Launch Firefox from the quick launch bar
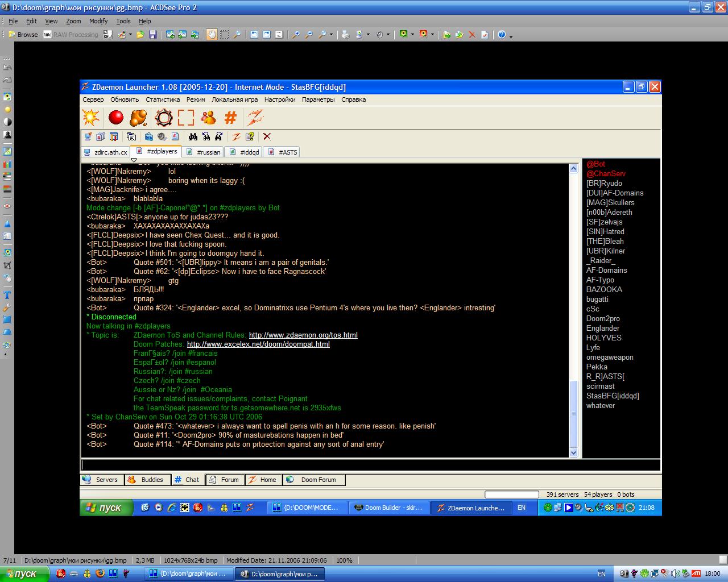Screen dimensions: 728x582 tap(100, 574)
